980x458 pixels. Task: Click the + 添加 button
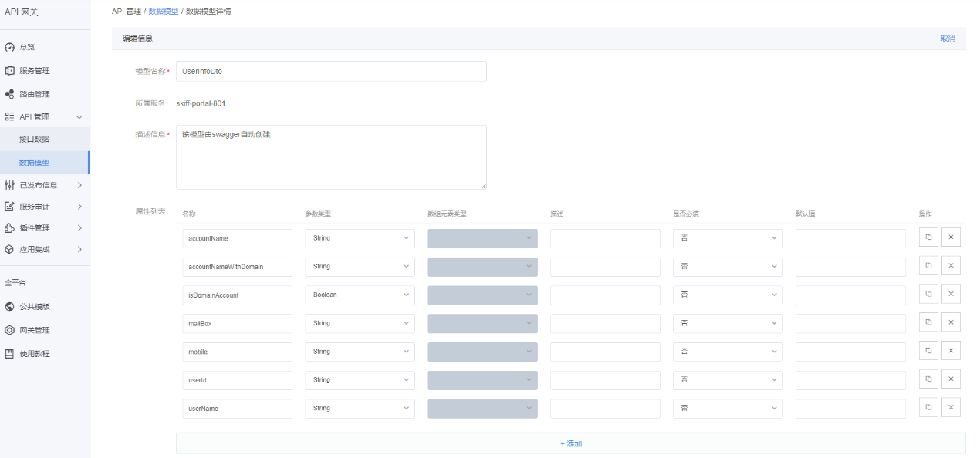coord(570,443)
